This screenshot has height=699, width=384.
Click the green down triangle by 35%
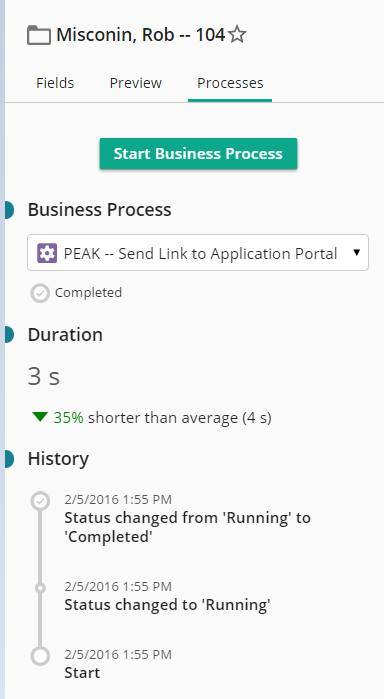click(40, 417)
